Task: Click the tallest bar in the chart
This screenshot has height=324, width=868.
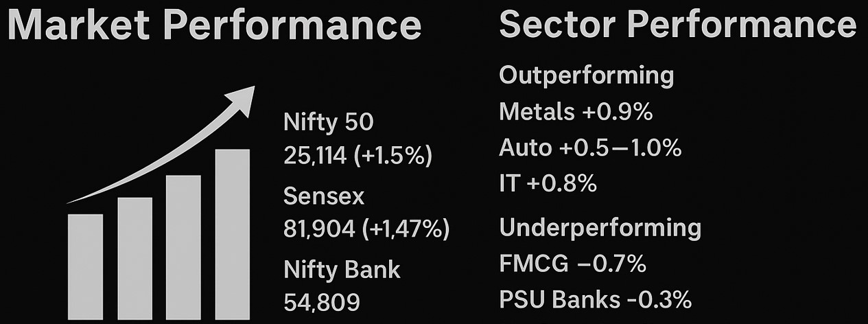Action: [232, 235]
